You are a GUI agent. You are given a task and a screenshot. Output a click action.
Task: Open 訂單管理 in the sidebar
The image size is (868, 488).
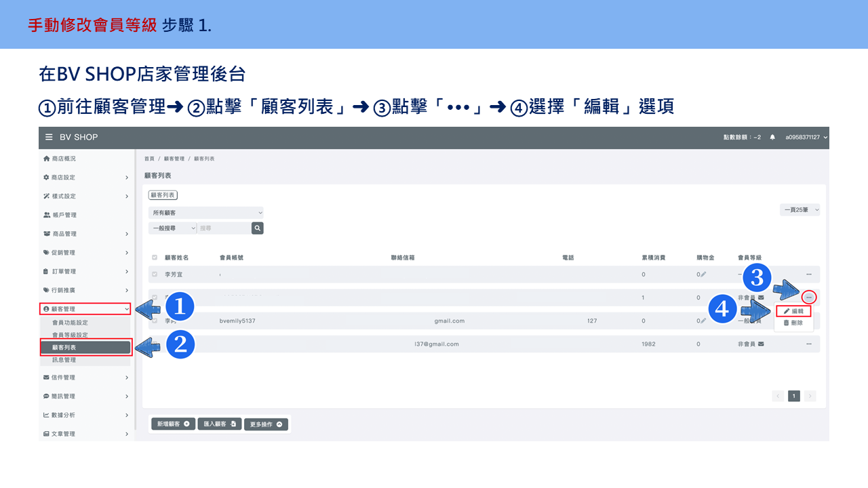pos(85,271)
